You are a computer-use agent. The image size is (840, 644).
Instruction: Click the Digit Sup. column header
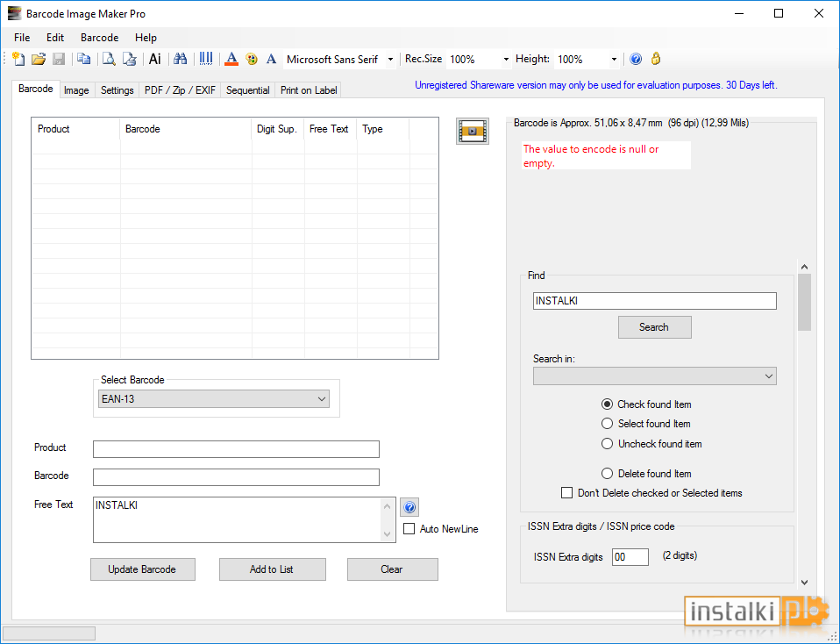(277, 129)
